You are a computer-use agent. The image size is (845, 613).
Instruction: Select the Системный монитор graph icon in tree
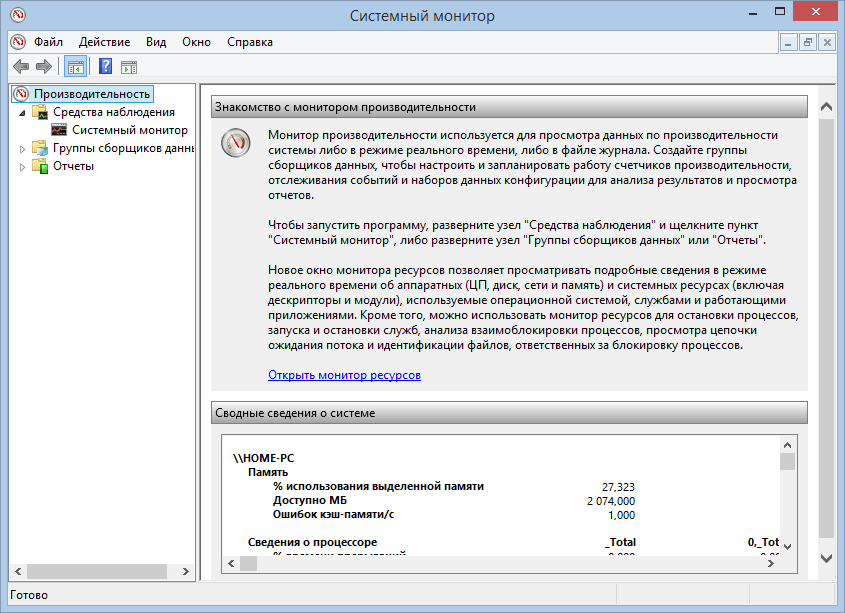[59, 130]
